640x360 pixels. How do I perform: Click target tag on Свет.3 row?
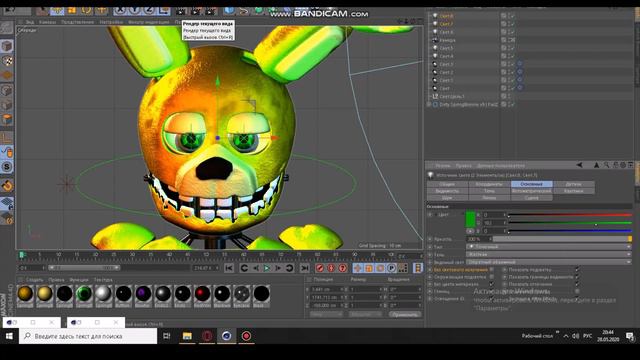point(520,64)
